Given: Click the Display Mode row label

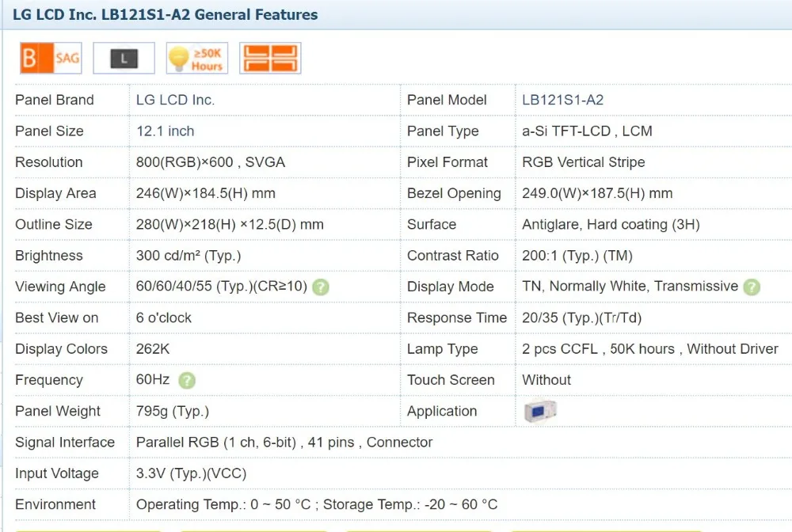Looking at the screenshot, I should click(451, 287).
